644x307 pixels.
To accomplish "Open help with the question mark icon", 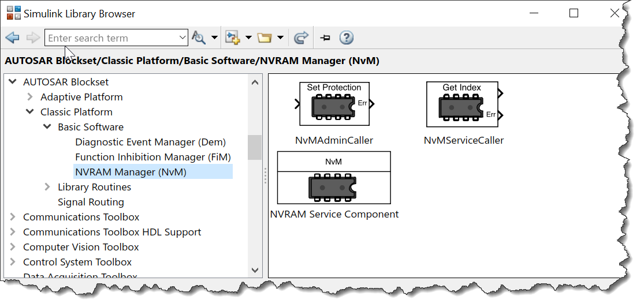I will click(x=346, y=38).
